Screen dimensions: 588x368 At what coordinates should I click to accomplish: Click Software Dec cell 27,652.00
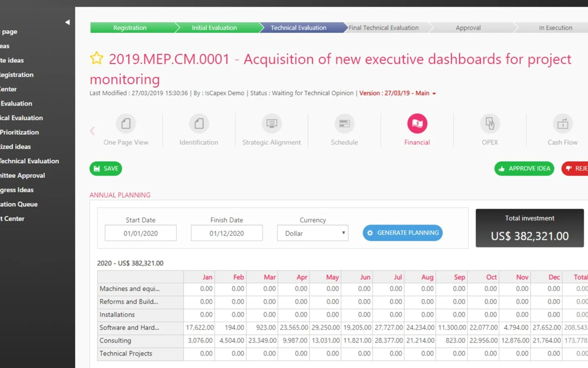click(x=547, y=328)
